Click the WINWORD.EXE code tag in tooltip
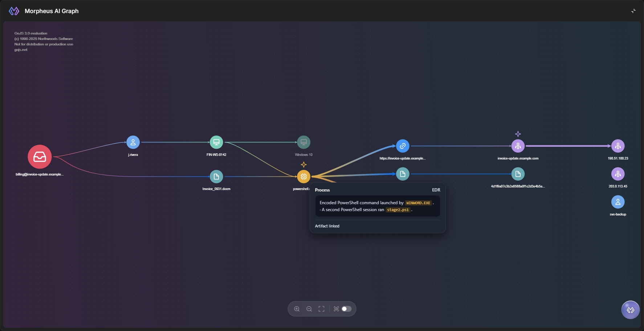This screenshot has width=644, height=331. click(418, 203)
